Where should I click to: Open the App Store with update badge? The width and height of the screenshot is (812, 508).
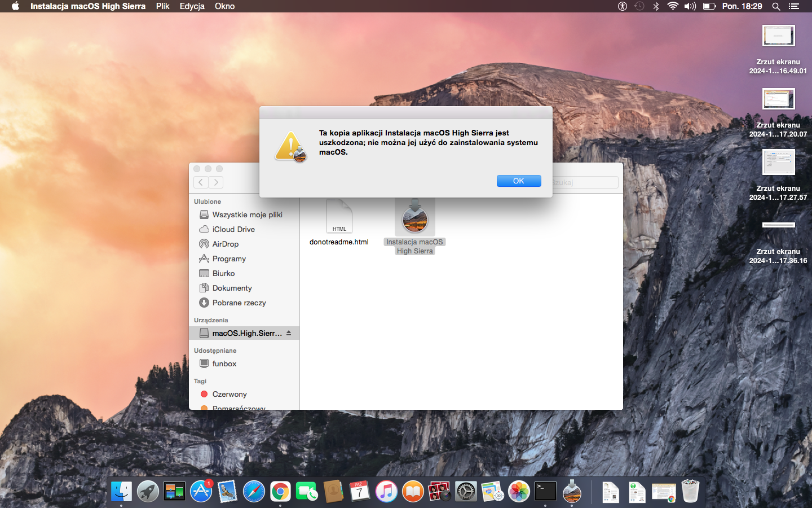(201, 492)
